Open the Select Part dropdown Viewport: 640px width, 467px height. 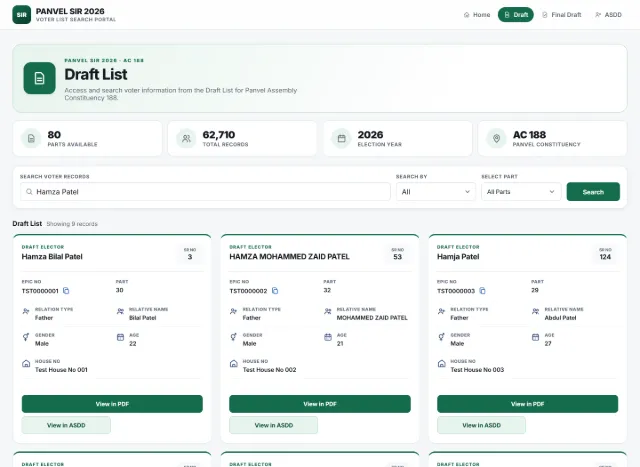[521, 191]
